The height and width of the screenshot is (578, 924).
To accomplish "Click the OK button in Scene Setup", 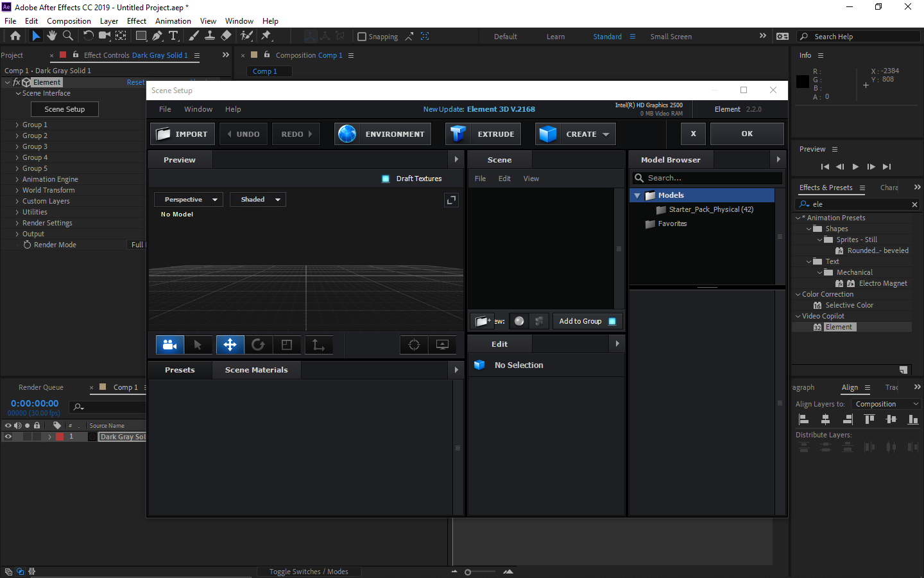I will click(x=747, y=134).
